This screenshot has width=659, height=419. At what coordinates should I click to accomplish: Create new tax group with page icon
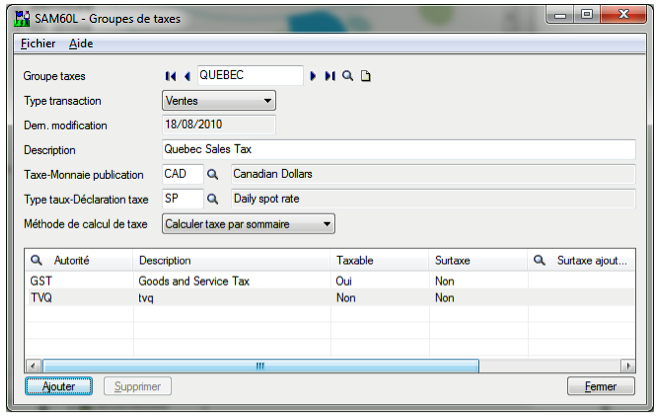pos(366,76)
